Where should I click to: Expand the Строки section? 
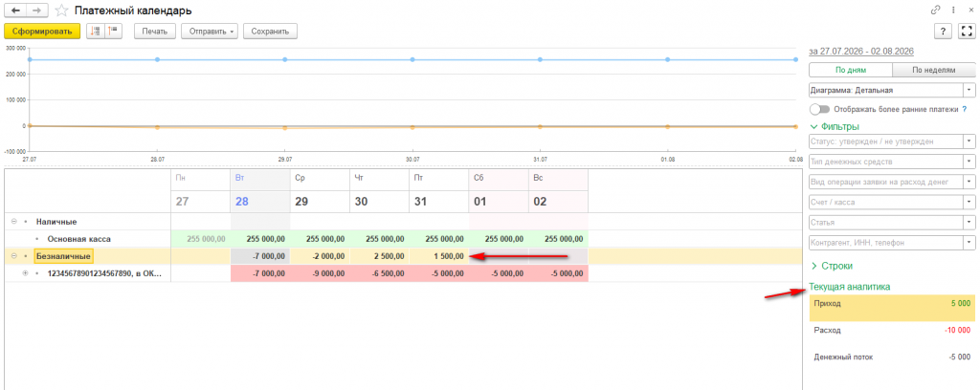(x=832, y=266)
